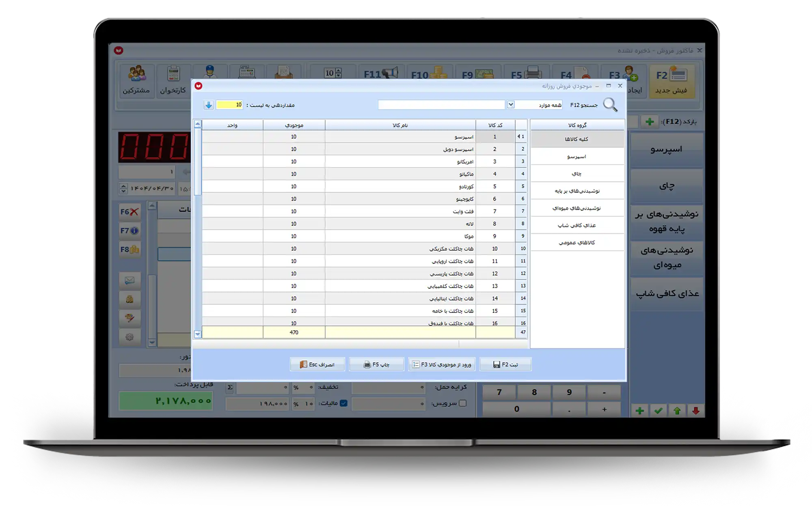Click the envelope message icon in sidebar
The height and width of the screenshot is (506, 812).
(130, 280)
